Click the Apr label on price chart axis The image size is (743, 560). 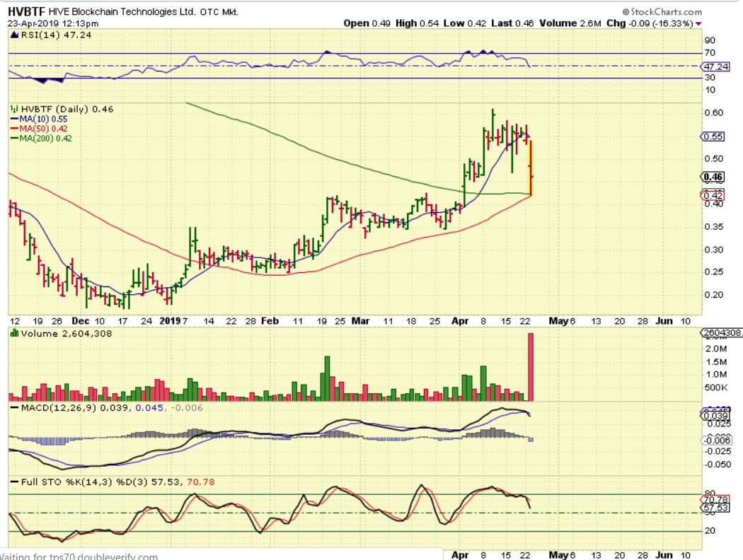460,321
